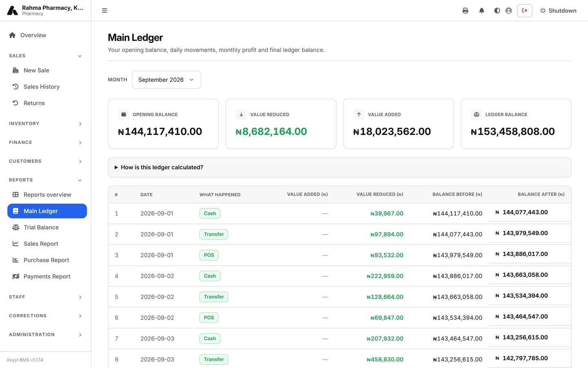Expand the CORRECTIONS section
The width and height of the screenshot is (588, 368).
coord(45,316)
